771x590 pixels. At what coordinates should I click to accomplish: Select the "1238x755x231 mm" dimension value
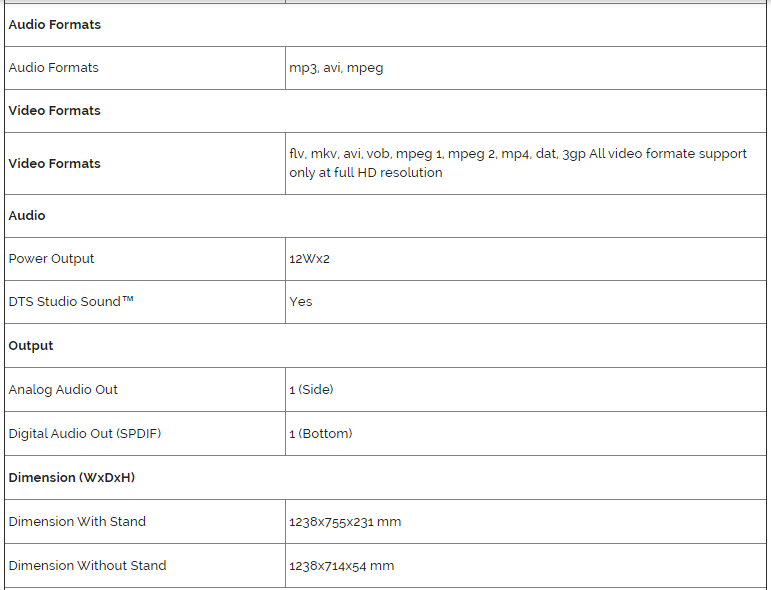pos(345,522)
